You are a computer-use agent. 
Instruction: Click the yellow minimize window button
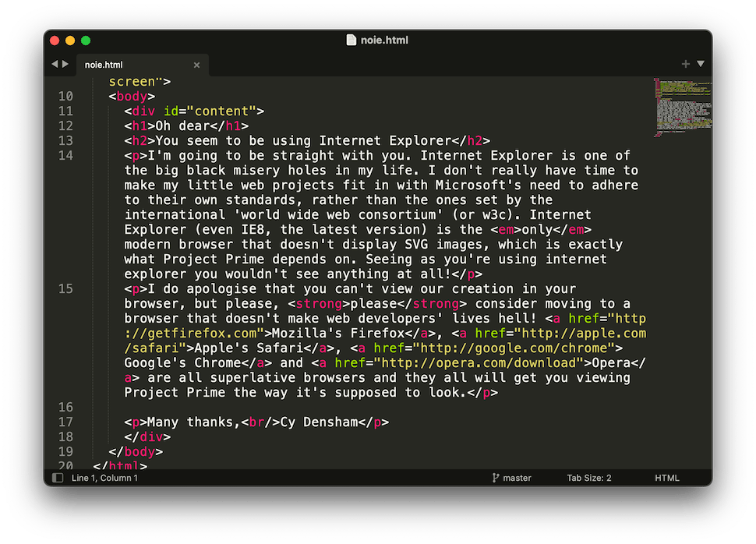(70, 41)
